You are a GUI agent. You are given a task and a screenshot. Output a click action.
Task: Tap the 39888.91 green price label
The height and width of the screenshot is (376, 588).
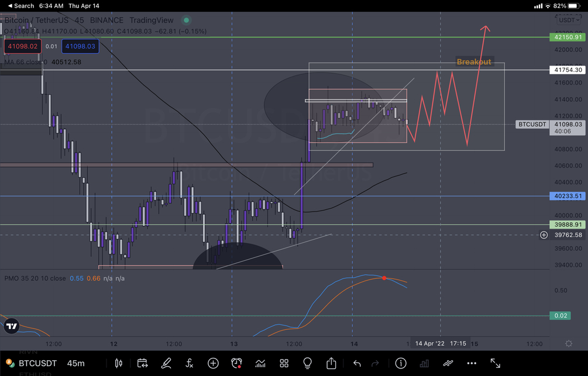[568, 225]
